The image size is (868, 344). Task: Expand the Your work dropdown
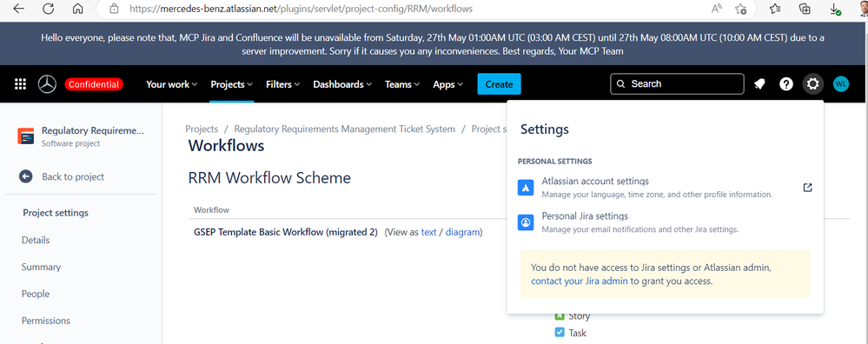pos(172,84)
